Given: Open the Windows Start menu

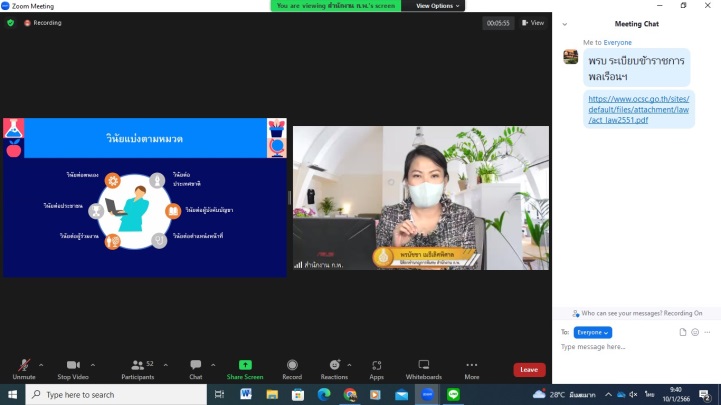Looking at the screenshot, I should (x=12, y=394).
